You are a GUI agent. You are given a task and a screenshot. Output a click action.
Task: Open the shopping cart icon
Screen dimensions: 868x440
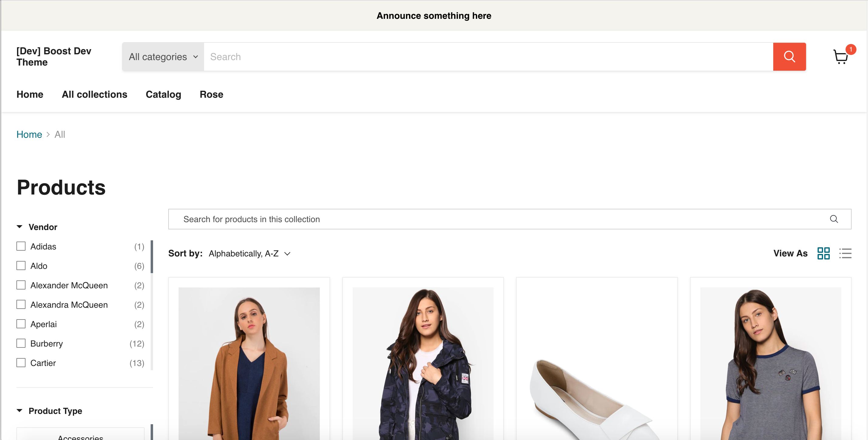click(840, 57)
